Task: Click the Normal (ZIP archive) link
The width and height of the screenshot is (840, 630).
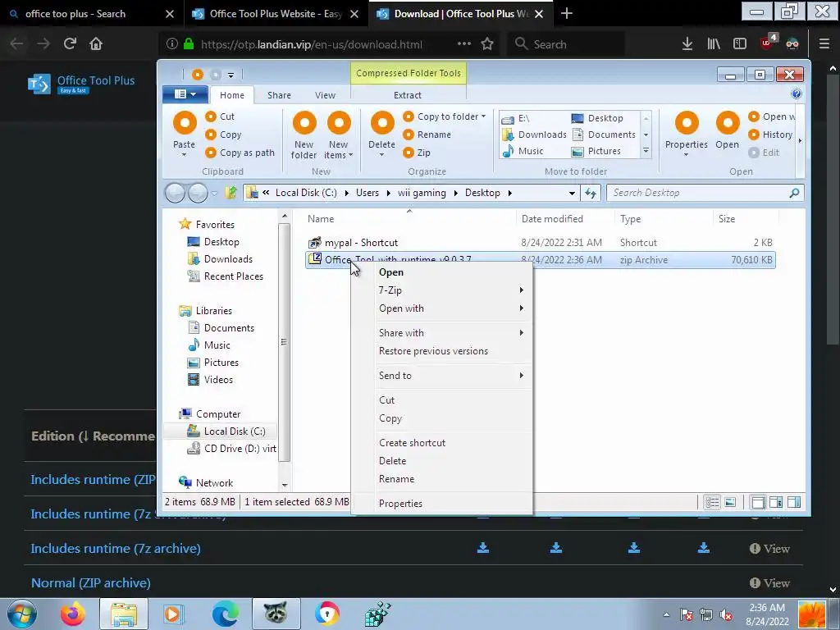Action: click(x=90, y=583)
